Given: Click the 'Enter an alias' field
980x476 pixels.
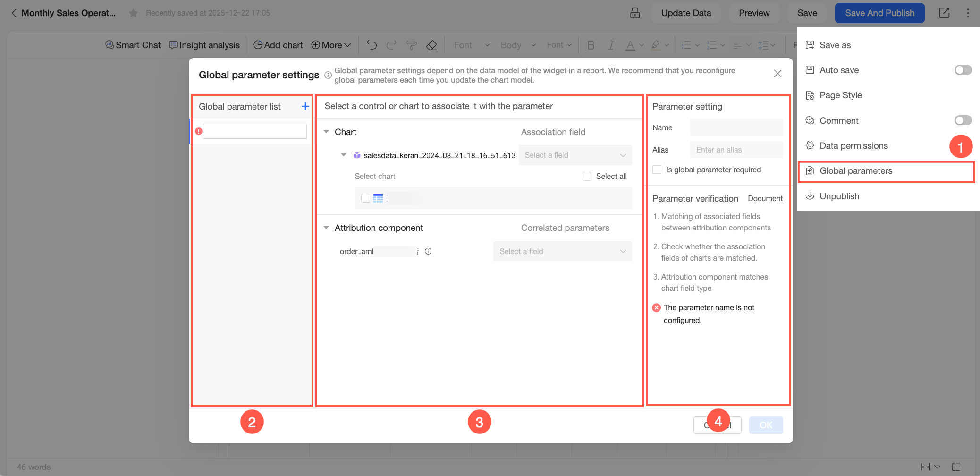Looking at the screenshot, I should click(x=736, y=150).
